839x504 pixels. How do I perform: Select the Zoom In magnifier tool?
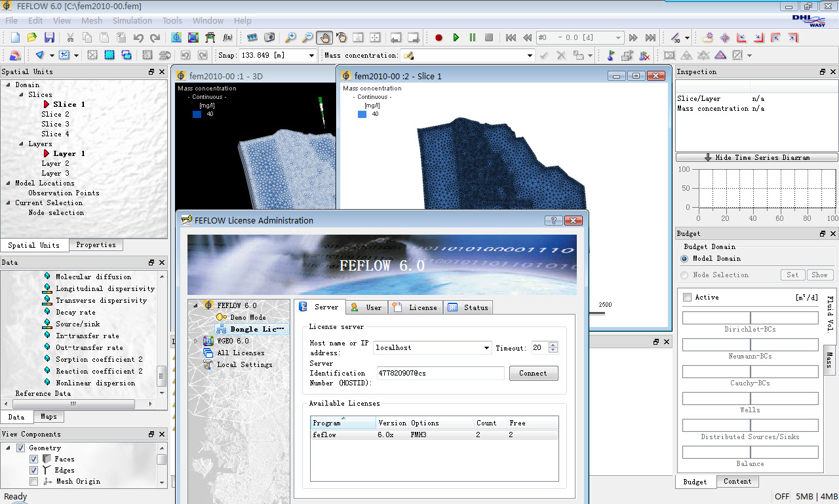pyautogui.click(x=290, y=38)
